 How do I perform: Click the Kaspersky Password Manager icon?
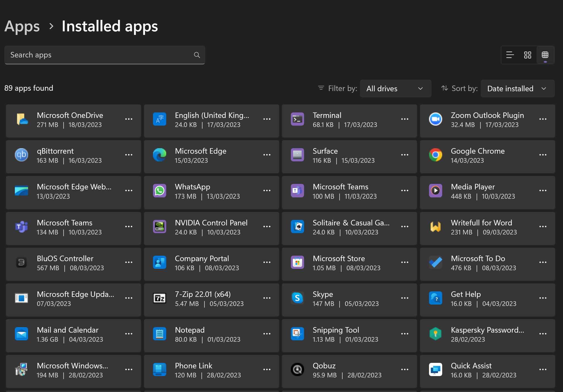coord(436,334)
